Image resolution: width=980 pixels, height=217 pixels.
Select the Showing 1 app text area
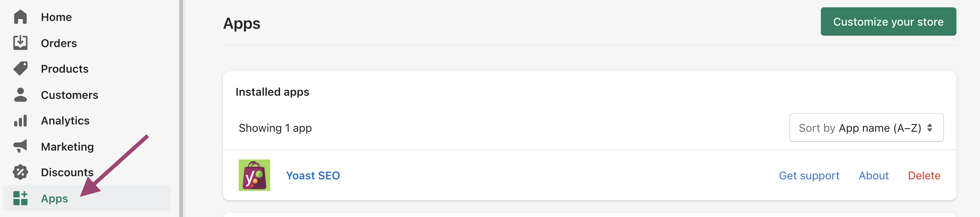pos(275,128)
